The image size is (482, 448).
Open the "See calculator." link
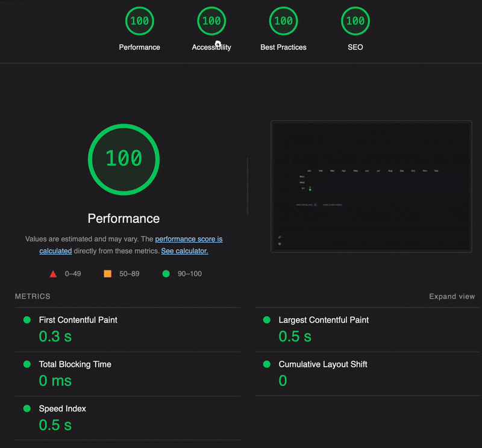[x=184, y=251]
